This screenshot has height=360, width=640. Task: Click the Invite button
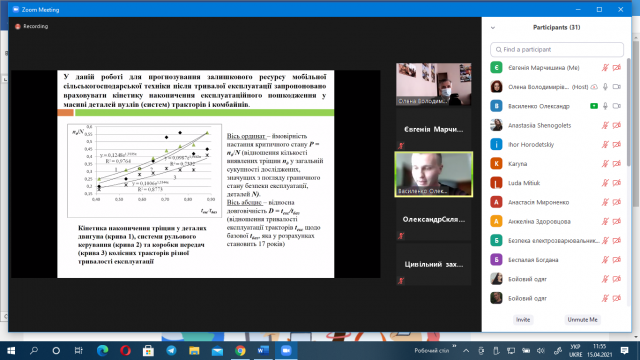[x=523, y=320]
